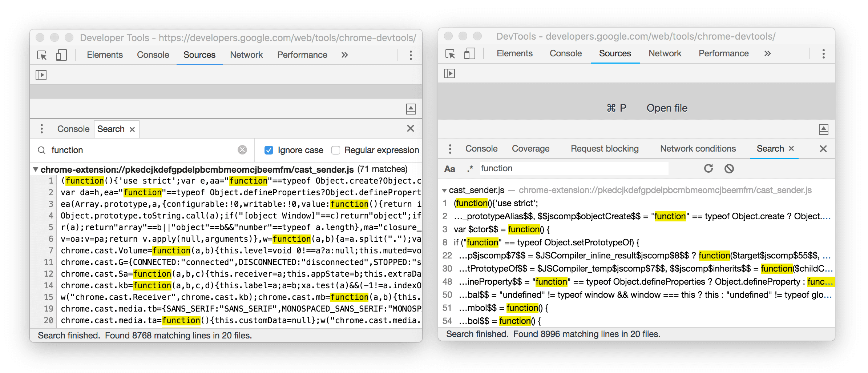Uncheck the Ignore case checkbox
The width and height of the screenshot is (868, 373).
[x=269, y=150]
